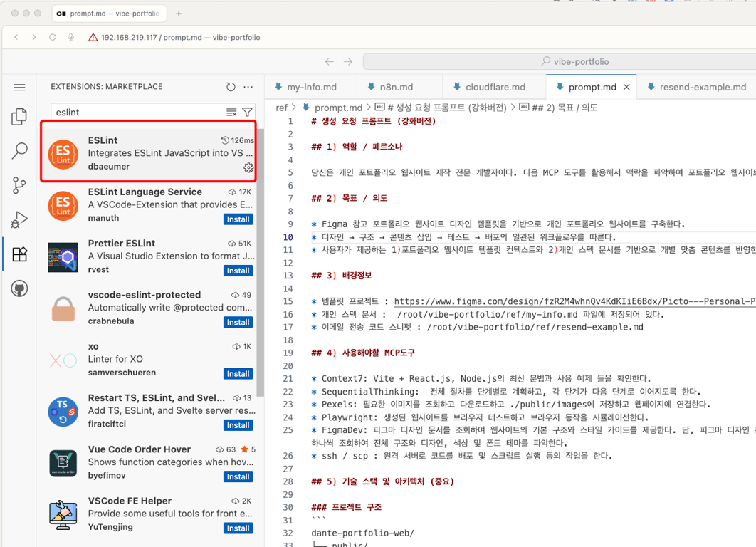Image resolution: width=756 pixels, height=547 pixels.
Task: Install Vue Code Order Hover extension
Action: click(x=238, y=477)
